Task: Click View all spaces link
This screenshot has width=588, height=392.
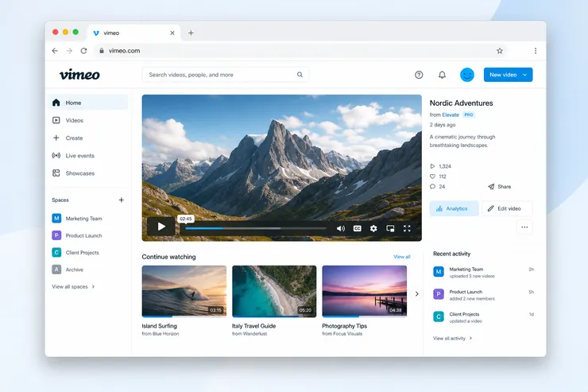Action: [x=73, y=286]
